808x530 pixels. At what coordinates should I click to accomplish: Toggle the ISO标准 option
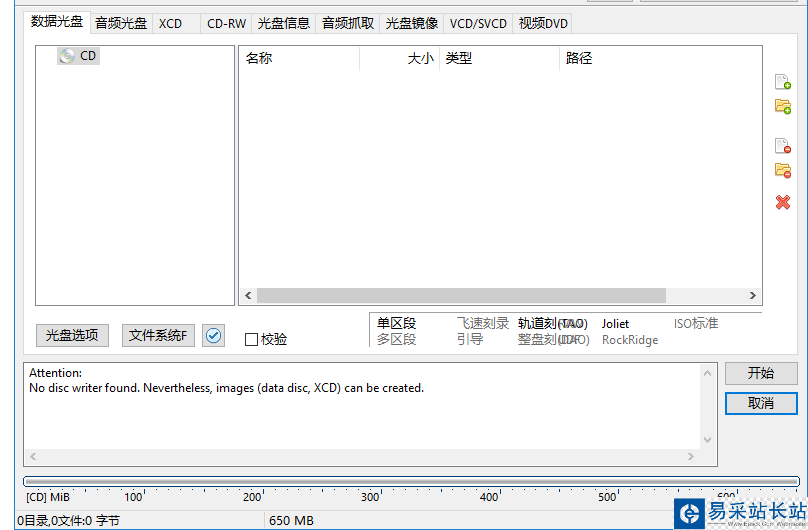coord(696,323)
